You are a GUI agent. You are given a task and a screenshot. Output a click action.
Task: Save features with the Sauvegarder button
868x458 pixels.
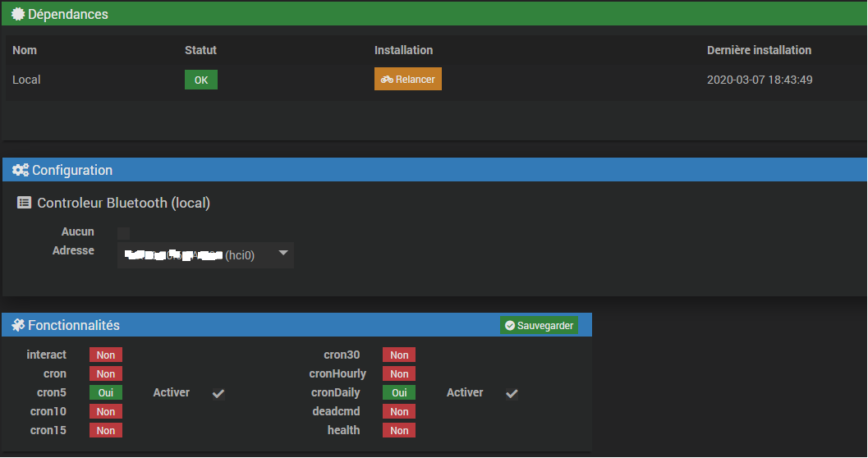click(540, 326)
